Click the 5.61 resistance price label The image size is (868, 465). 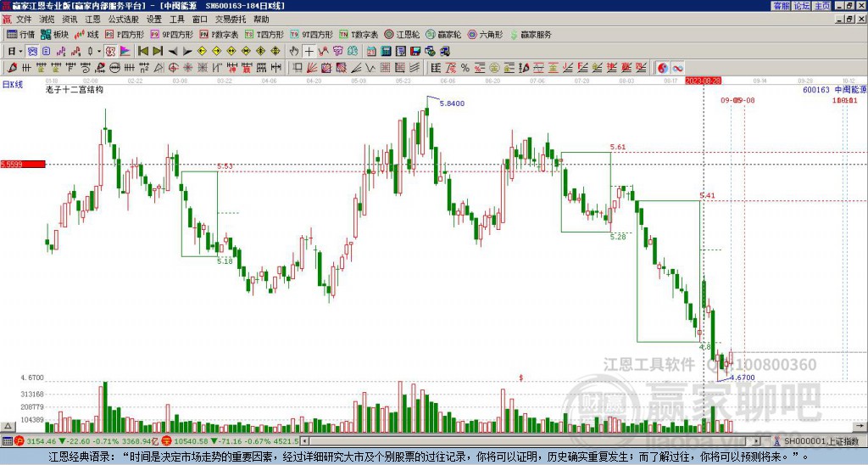[618, 147]
